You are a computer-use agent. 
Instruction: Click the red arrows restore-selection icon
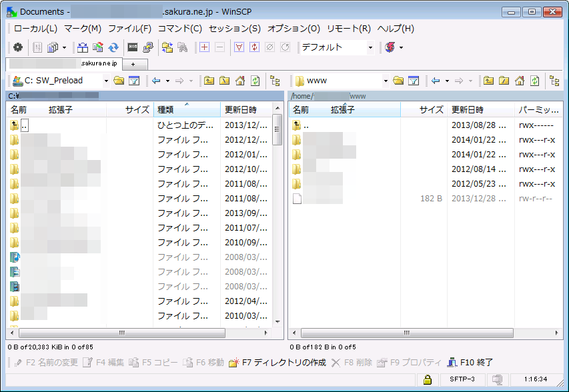(x=254, y=47)
